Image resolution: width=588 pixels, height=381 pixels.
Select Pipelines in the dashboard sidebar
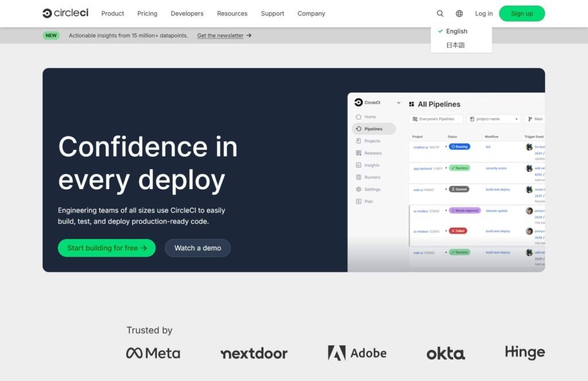373,129
